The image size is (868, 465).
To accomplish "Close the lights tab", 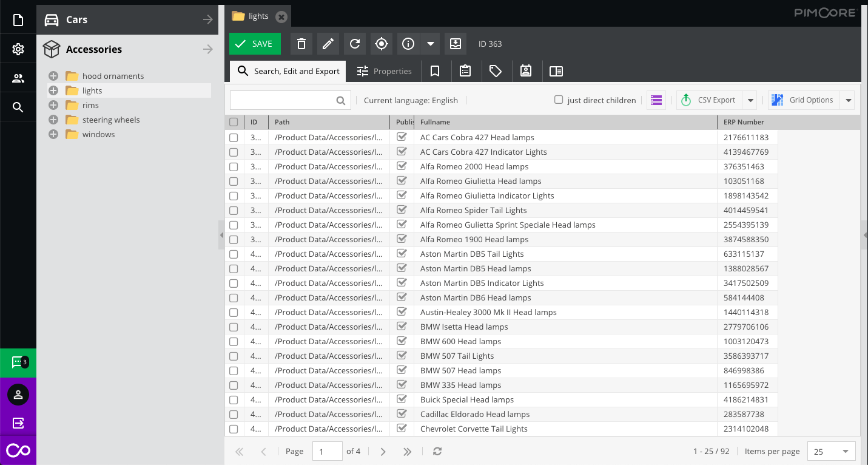I will (280, 16).
